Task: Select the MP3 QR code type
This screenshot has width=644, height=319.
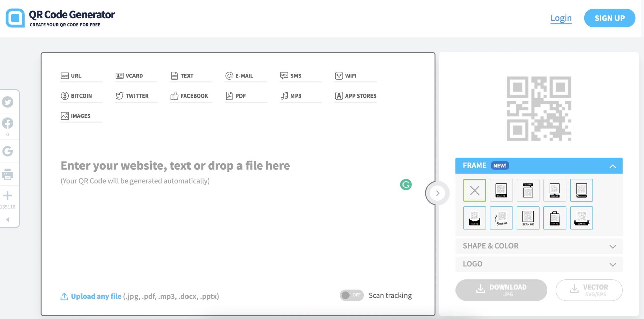Action: click(301, 96)
